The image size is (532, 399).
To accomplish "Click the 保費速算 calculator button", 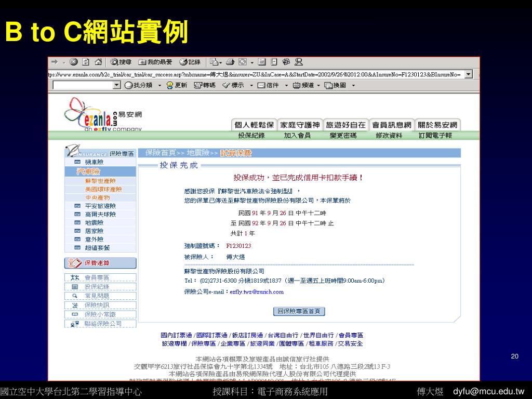I will [x=100, y=263].
